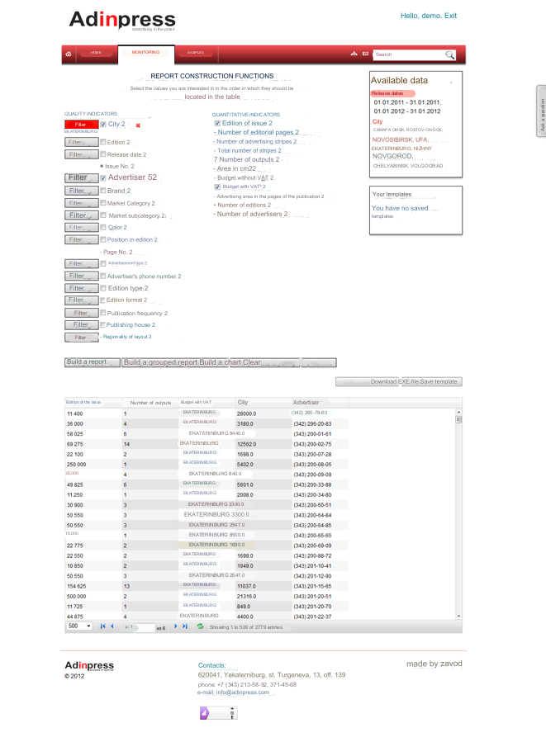Jump to the first page of results
Image resolution: width=546 pixels, height=756 pixels.
[x=102, y=626]
